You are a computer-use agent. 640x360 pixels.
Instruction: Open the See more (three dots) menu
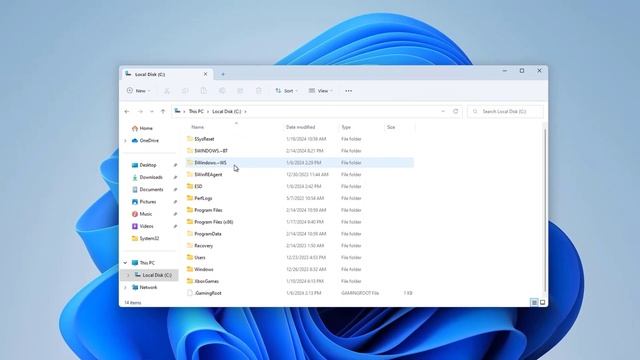pyautogui.click(x=349, y=91)
